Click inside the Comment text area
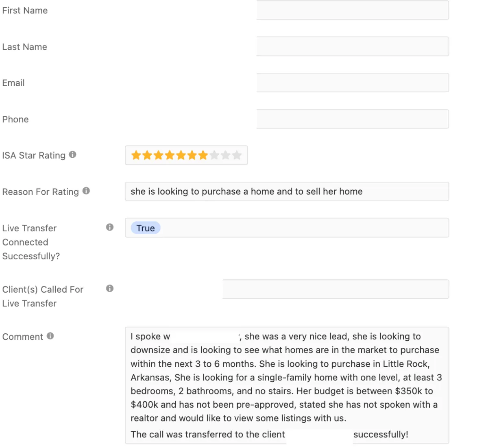The width and height of the screenshot is (488, 448). coord(287,385)
